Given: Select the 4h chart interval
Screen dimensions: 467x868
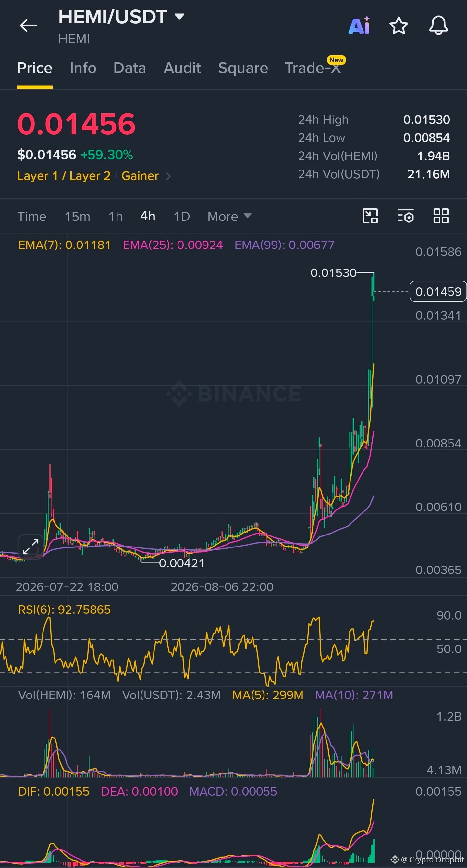Looking at the screenshot, I should (x=148, y=216).
